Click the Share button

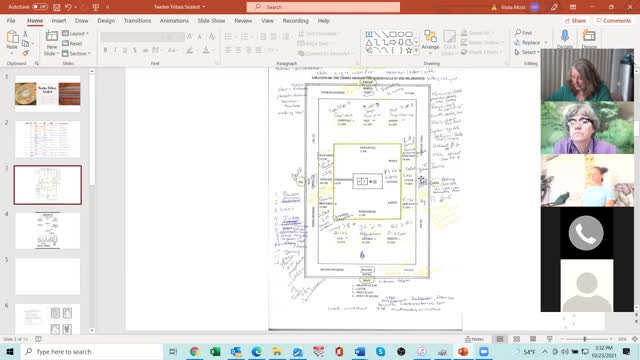point(575,20)
